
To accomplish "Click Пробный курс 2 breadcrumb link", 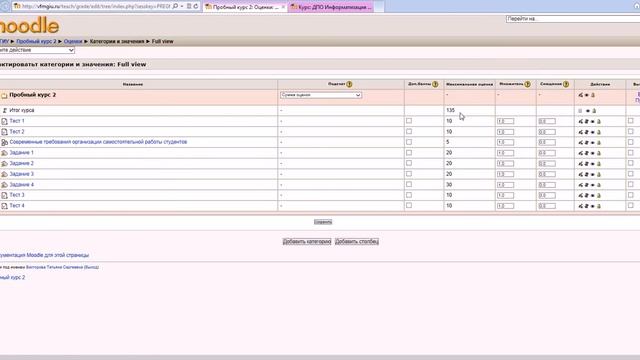I will [36, 41].
